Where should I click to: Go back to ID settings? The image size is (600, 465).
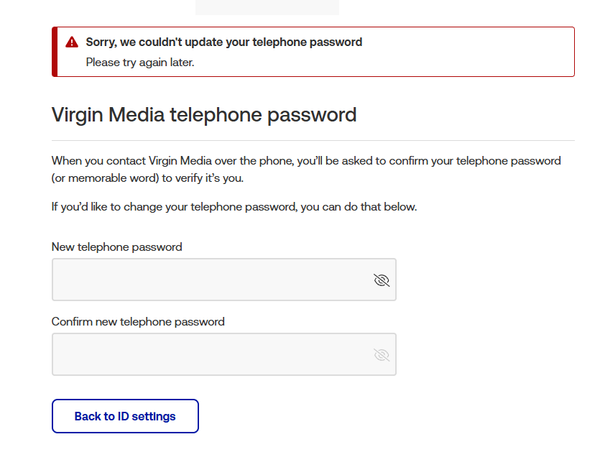[x=125, y=416]
